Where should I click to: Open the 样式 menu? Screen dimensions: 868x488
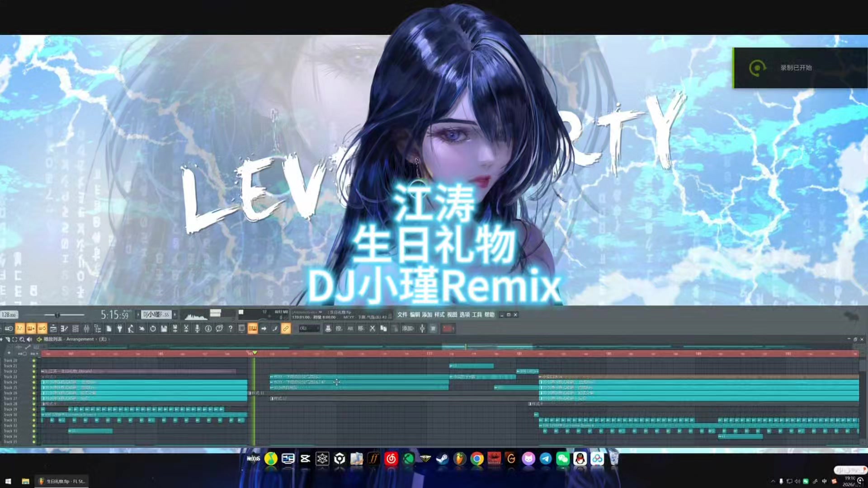pos(439,314)
